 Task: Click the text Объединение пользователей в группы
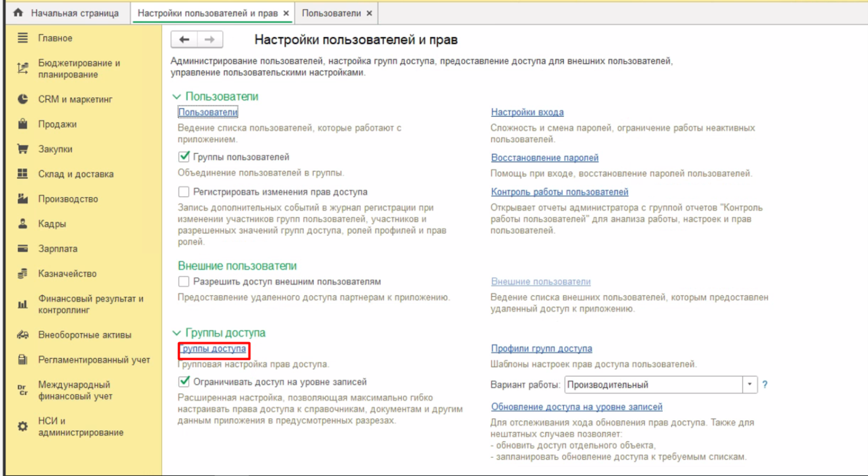(x=261, y=173)
